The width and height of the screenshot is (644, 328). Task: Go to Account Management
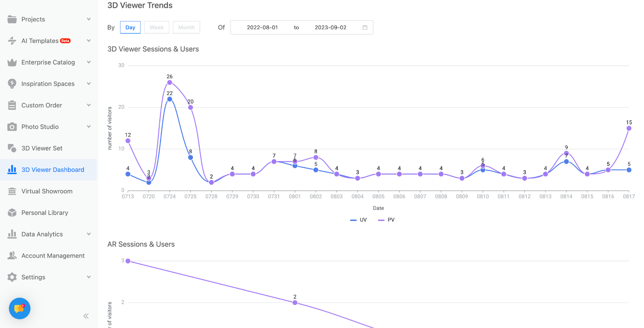coord(53,256)
